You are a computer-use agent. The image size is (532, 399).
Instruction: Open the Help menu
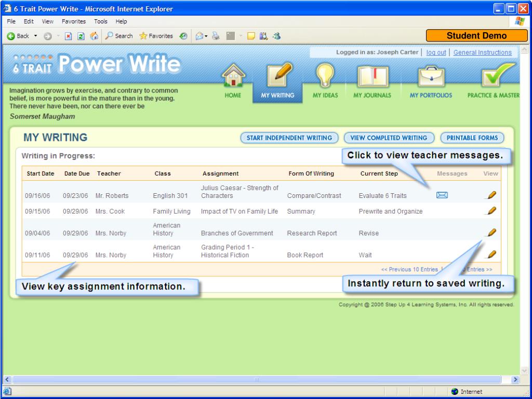[x=121, y=21]
